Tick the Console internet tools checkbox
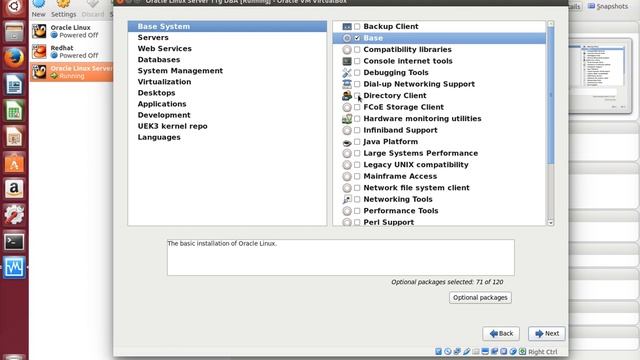This screenshot has width=640, height=360. coord(357,61)
